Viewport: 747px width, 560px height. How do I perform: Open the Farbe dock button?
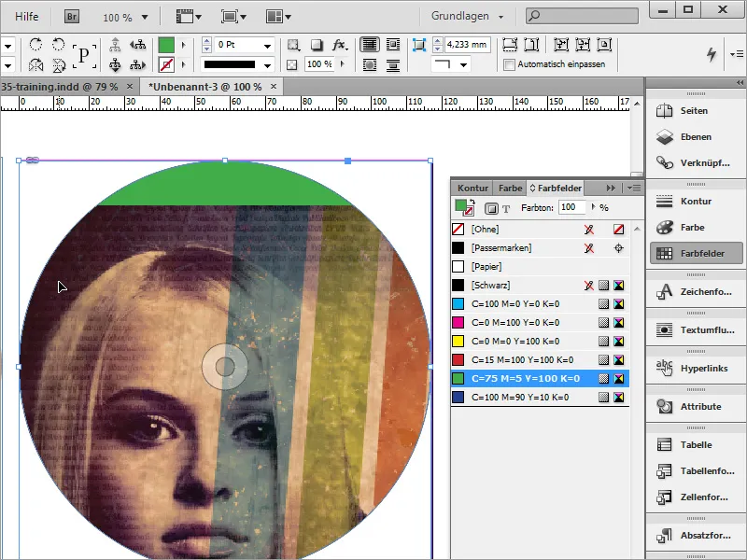[695, 227]
